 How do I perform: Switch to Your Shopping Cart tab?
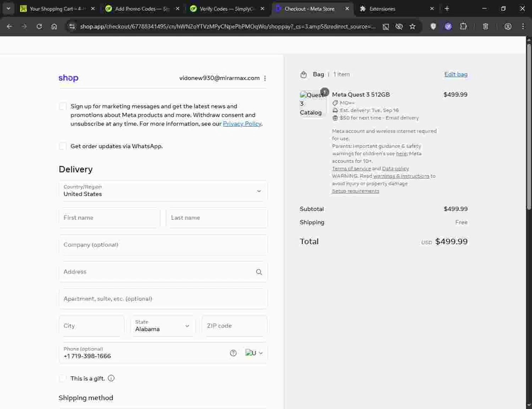[57, 9]
